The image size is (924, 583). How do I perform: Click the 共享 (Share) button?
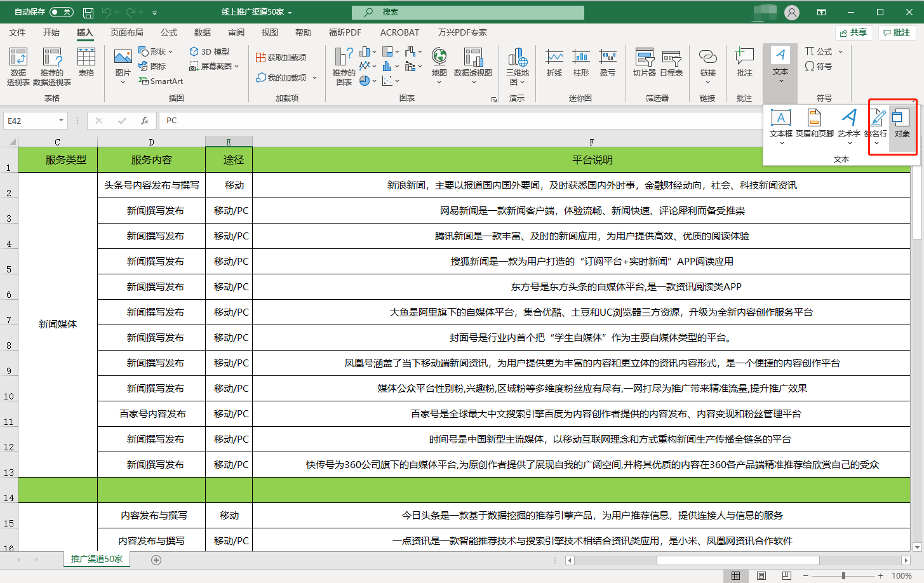(854, 32)
